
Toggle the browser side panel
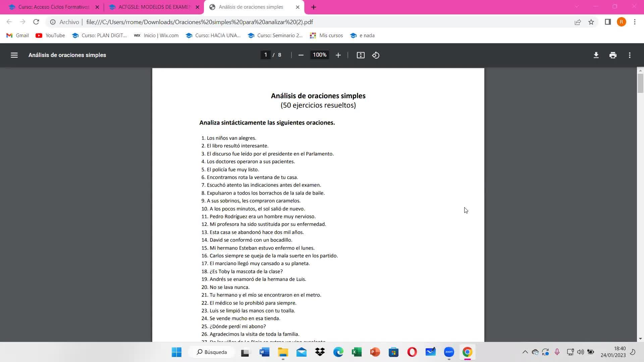click(608, 22)
